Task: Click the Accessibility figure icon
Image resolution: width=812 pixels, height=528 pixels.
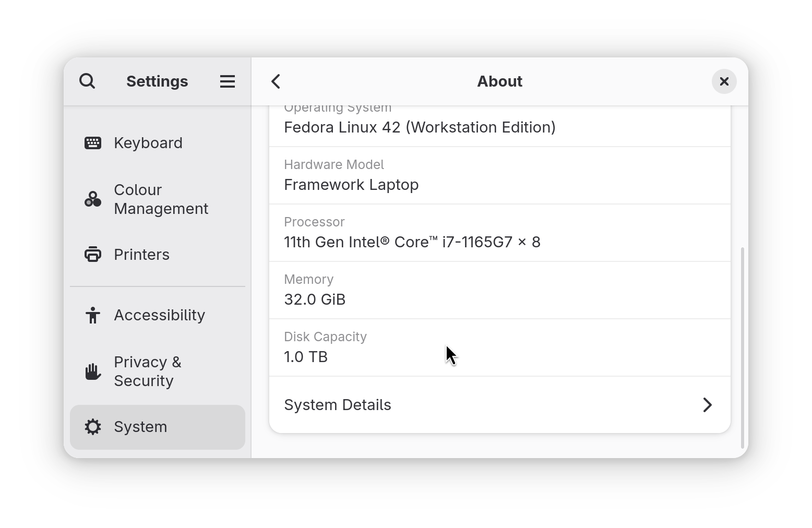Action: [x=93, y=315]
